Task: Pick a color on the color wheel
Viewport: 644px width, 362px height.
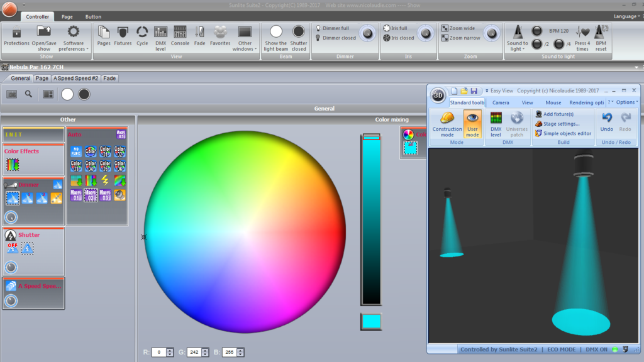Action: pos(245,232)
